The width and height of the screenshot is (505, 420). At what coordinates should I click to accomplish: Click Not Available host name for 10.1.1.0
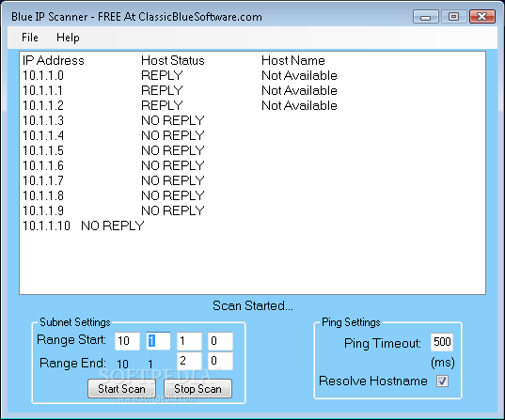click(x=299, y=75)
